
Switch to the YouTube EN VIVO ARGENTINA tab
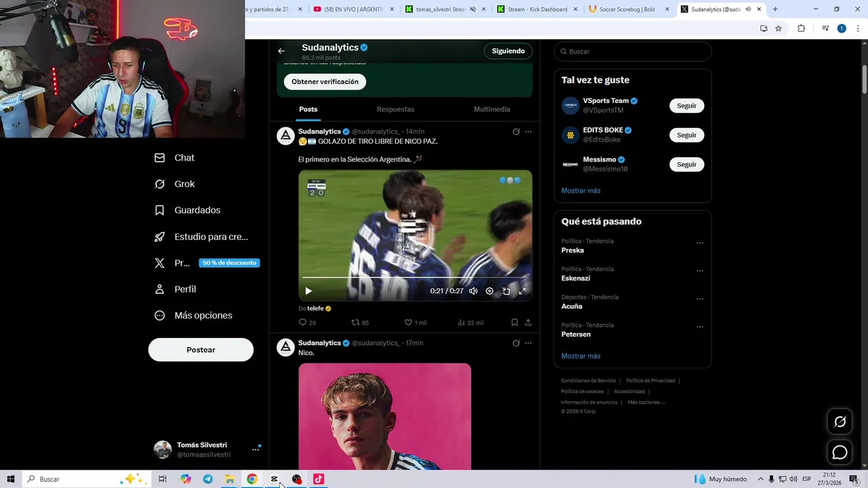coord(354,9)
